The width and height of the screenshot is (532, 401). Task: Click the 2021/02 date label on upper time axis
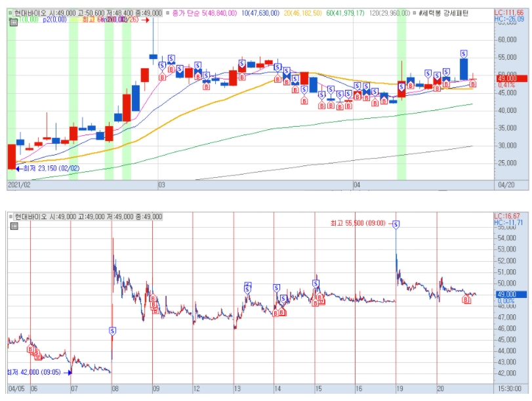(19, 186)
